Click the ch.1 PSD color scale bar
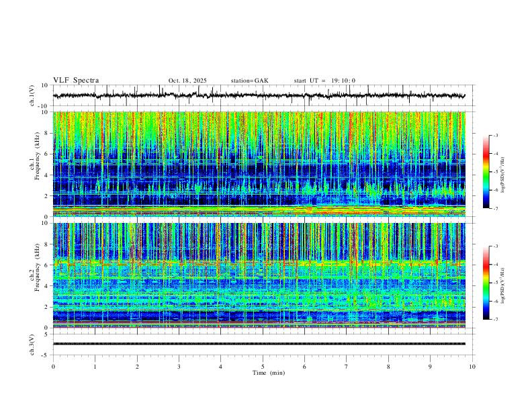 486,172
